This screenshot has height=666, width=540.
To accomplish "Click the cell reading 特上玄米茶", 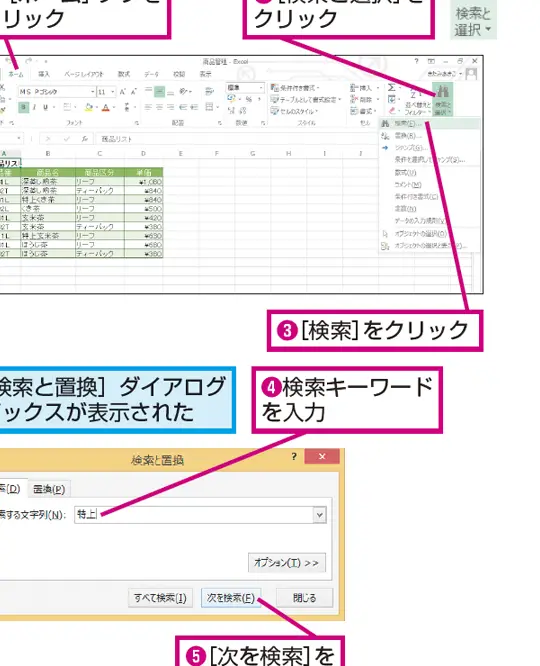I will 48,236.
